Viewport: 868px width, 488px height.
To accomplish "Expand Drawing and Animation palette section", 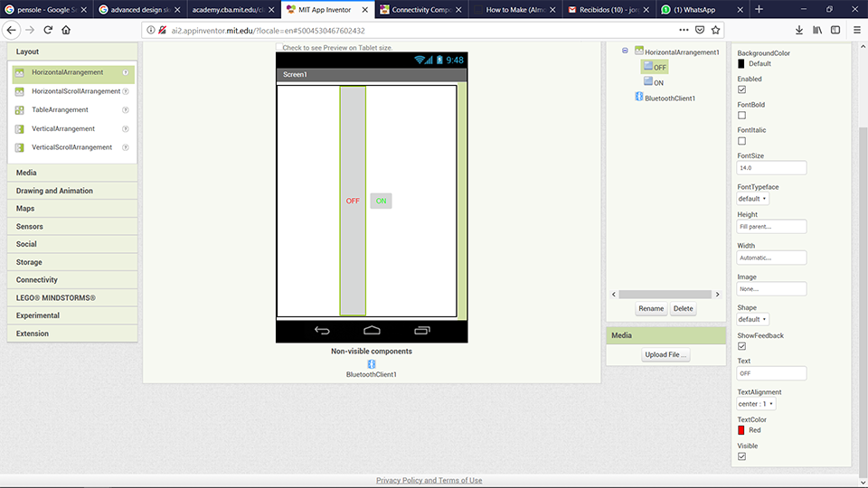I will pos(72,191).
